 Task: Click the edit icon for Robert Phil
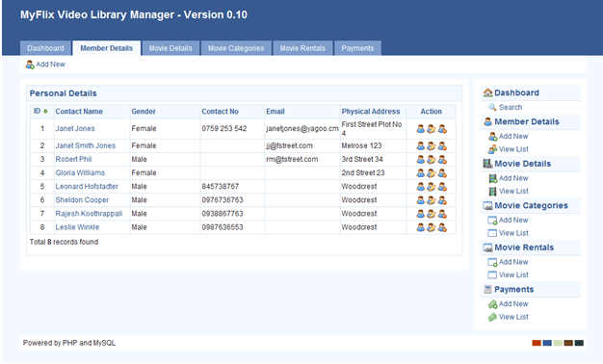pos(432,160)
